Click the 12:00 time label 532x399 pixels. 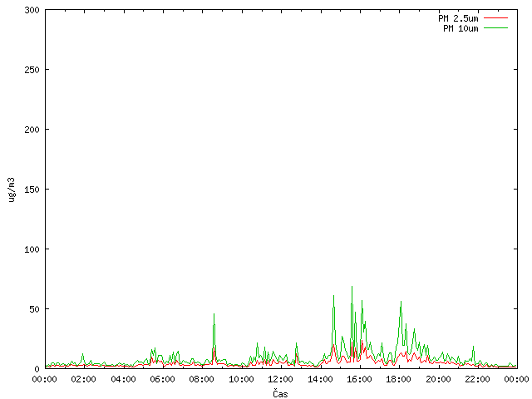point(281,379)
